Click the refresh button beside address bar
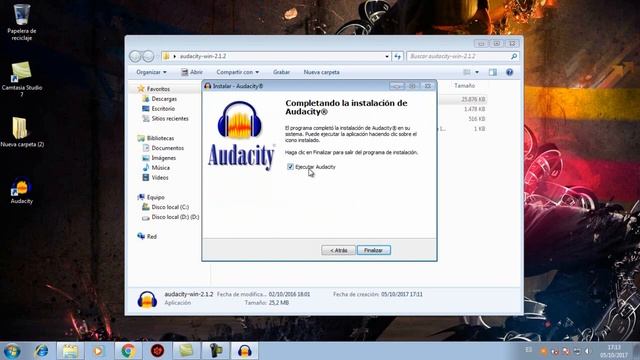The image size is (640, 360). (x=398, y=56)
